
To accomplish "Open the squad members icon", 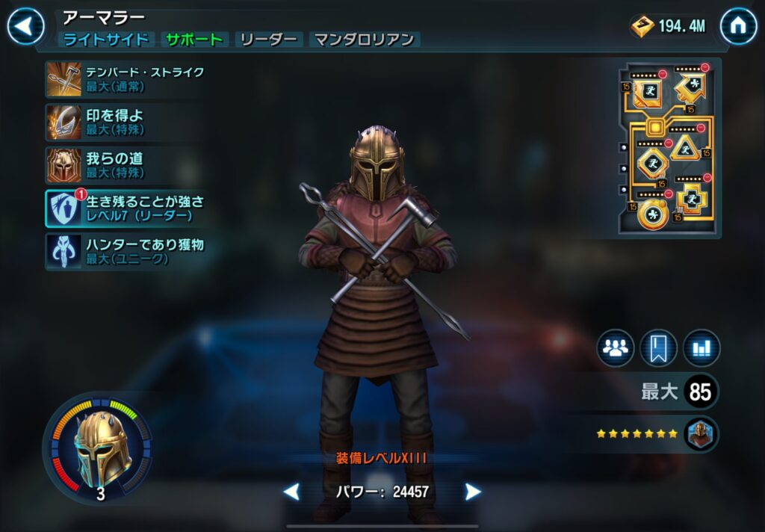I will (616, 348).
